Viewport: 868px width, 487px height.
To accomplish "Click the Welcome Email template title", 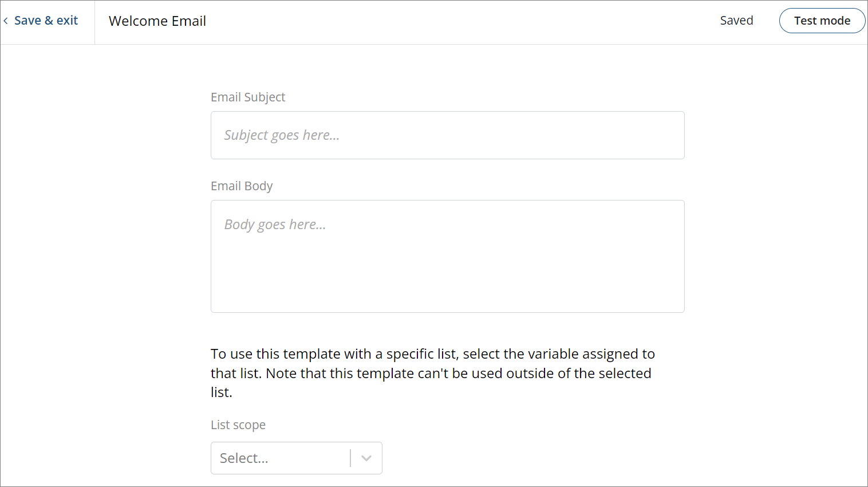I will click(x=157, y=21).
